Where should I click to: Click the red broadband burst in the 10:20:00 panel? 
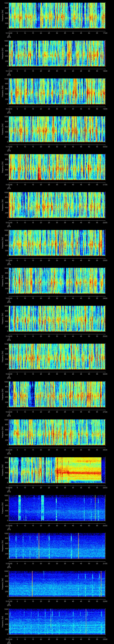pyautogui.click(x=39, y=173)
